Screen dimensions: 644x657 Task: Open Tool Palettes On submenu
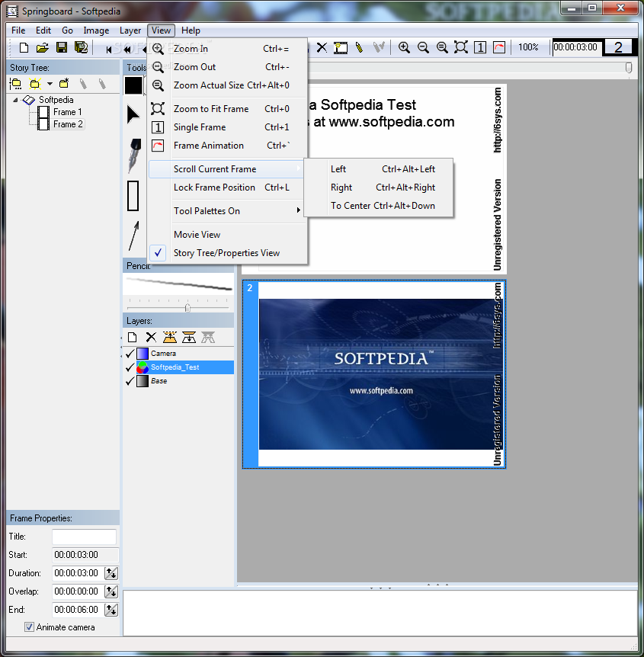click(x=228, y=211)
